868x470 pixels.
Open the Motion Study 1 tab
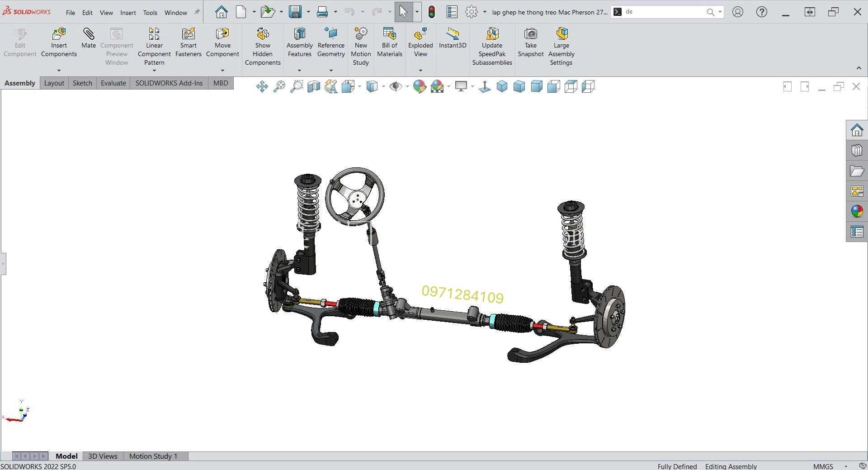153,456
